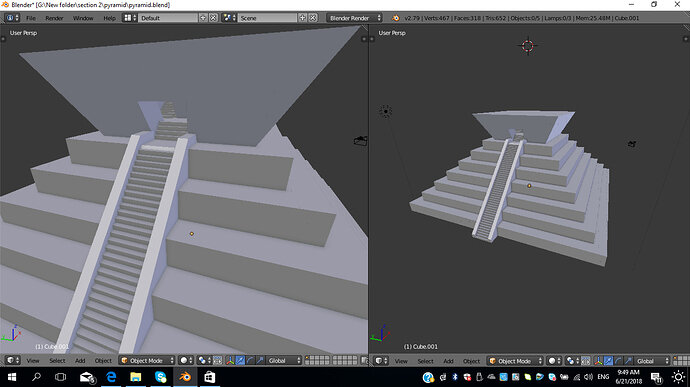Toggle manipulate center points in left viewport

tap(218, 361)
